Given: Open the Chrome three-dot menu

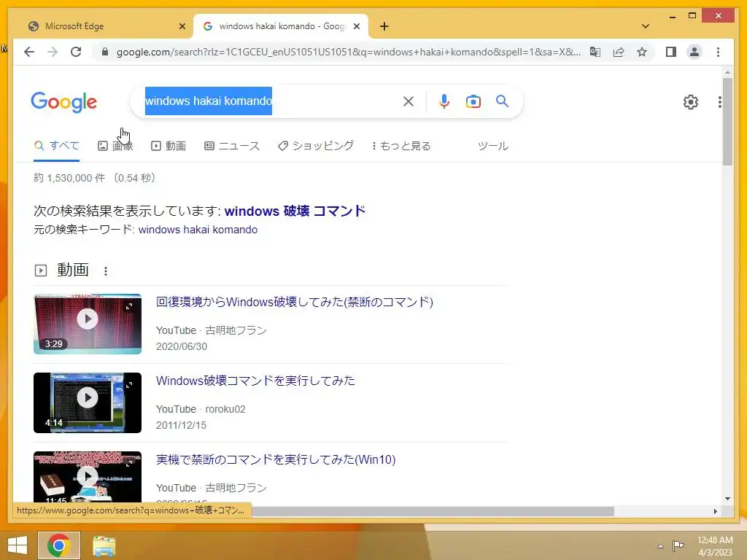Looking at the screenshot, I should [x=718, y=52].
